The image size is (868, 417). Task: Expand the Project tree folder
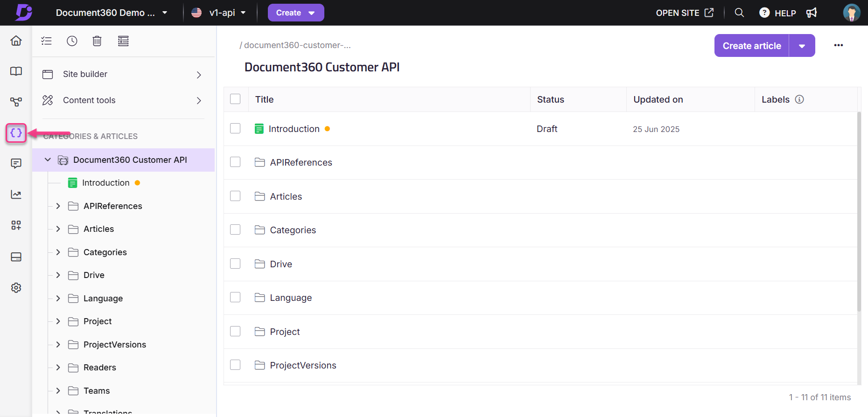[58, 321]
